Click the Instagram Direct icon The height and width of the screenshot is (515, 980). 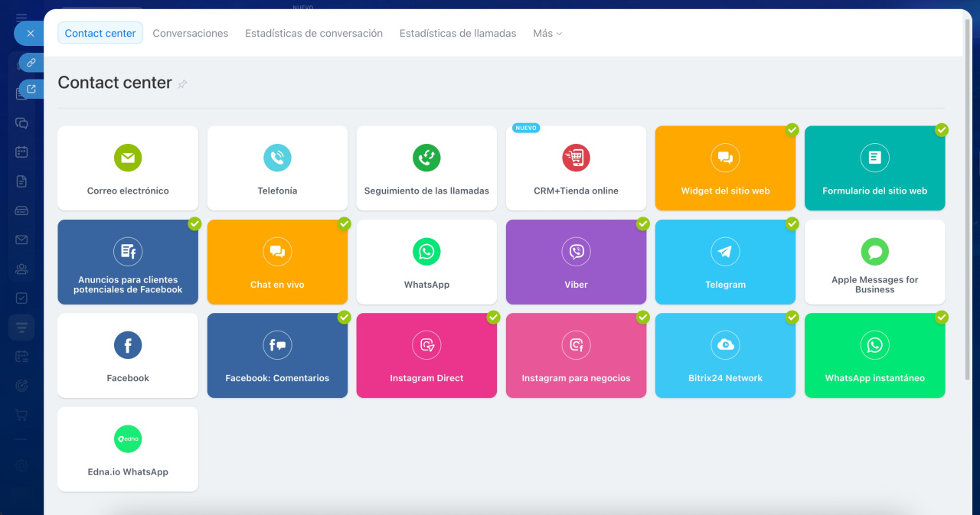pyautogui.click(x=426, y=345)
